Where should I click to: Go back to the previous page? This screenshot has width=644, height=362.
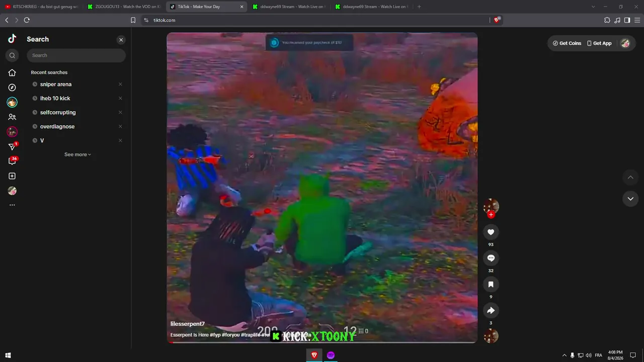(x=7, y=20)
